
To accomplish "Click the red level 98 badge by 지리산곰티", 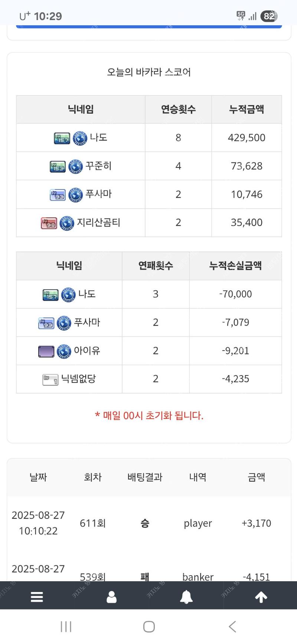I will pos(49,223).
